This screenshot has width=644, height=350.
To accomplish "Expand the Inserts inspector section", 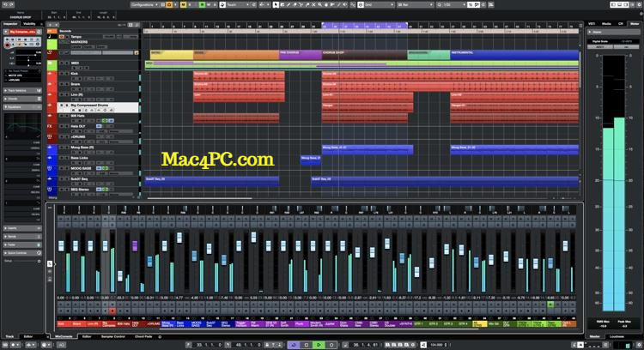I will click(22, 228).
